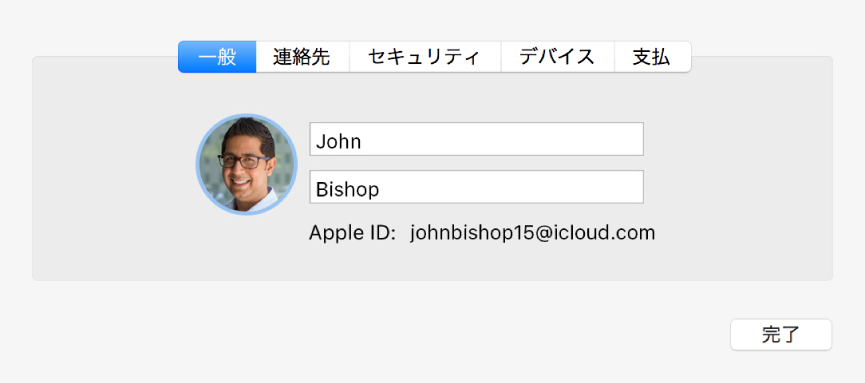Select the 一般 tab
Screen dimensions: 865x383
tap(217, 57)
